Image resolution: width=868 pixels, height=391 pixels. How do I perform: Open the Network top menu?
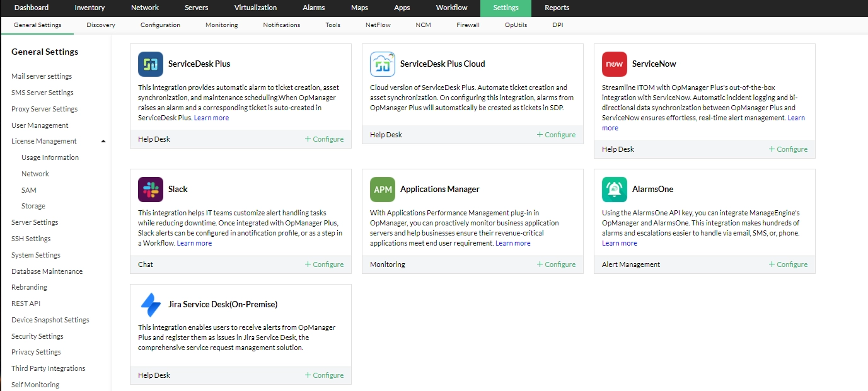pos(145,8)
